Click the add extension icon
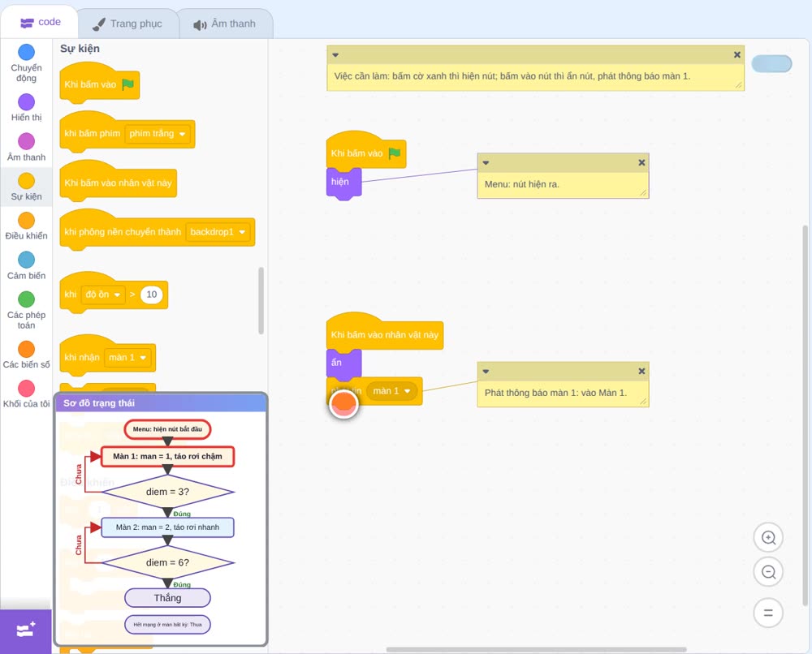The image size is (812, 654). pos(26,630)
